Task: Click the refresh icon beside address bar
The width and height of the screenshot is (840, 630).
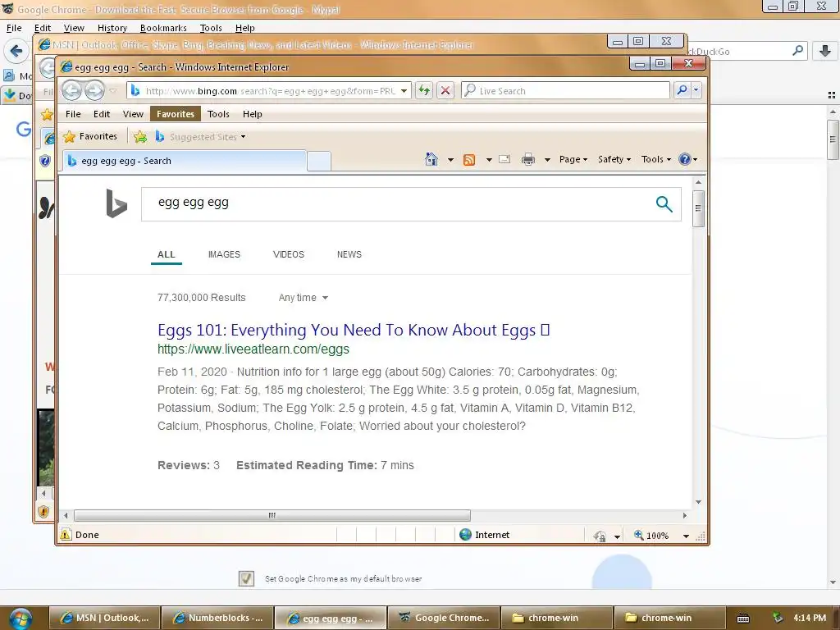Action: pyautogui.click(x=424, y=90)
